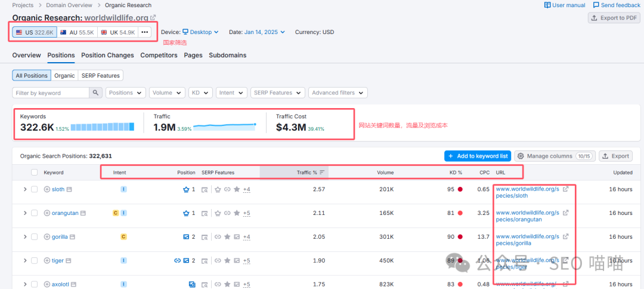Viewport: 644px width, 289px height.
Task: Click the search magnifier in keyword filter
Action: pyautogui.click(x=95, y=93)
